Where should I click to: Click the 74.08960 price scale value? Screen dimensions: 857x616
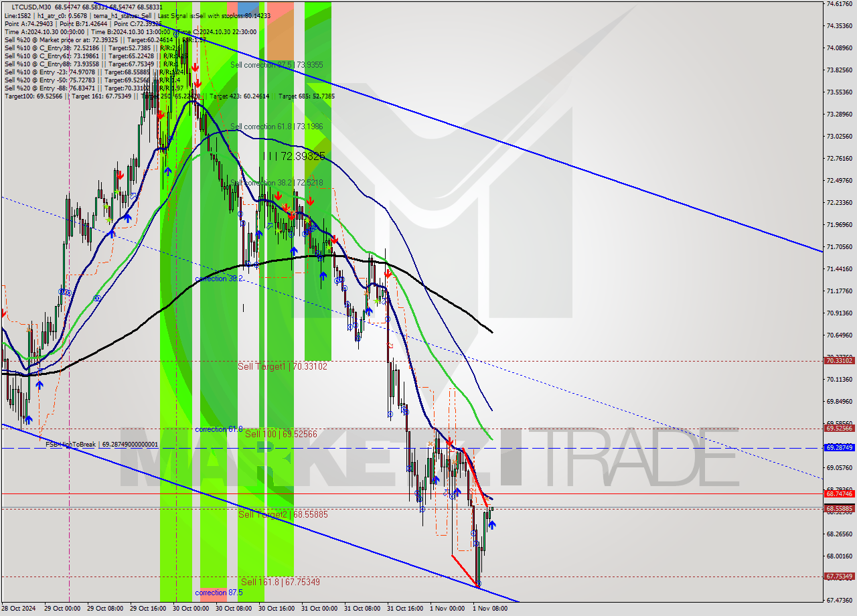[x=840, y=48]
